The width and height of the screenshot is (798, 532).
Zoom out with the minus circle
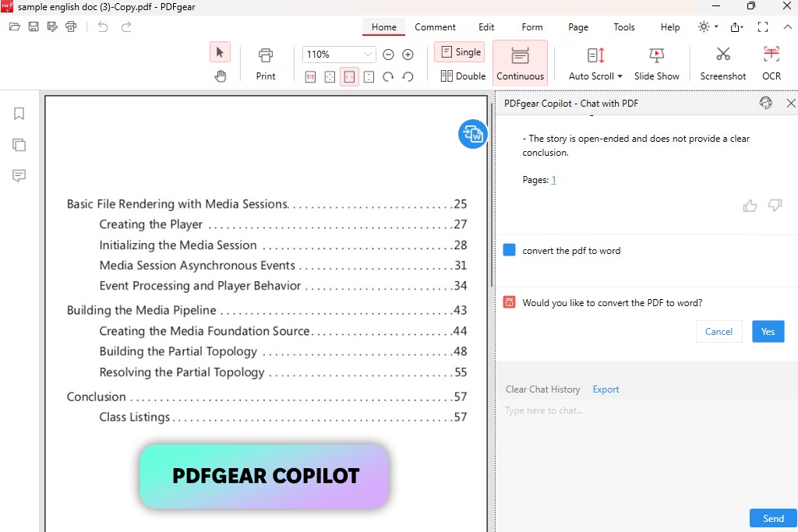(x=388, y=55)
